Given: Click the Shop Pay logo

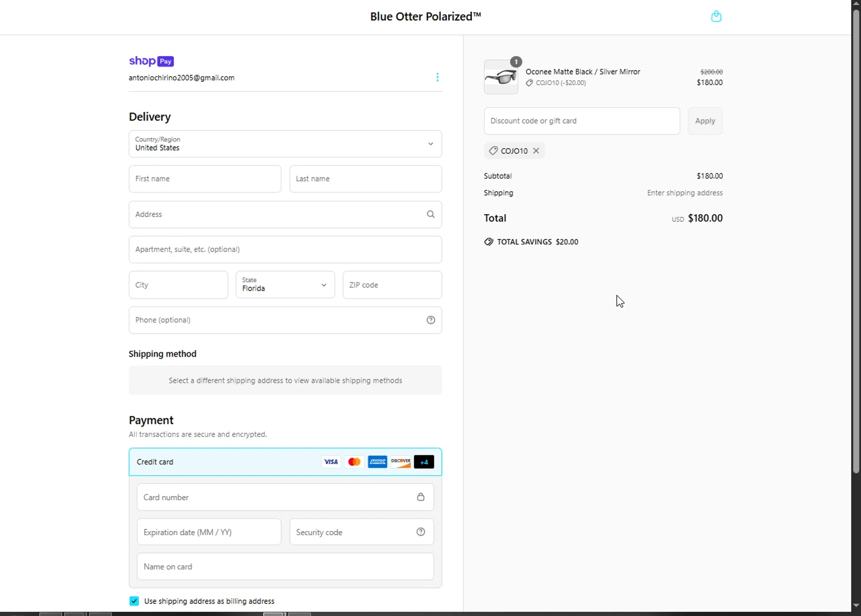Looking at the screenshot, I should [151, 61].
